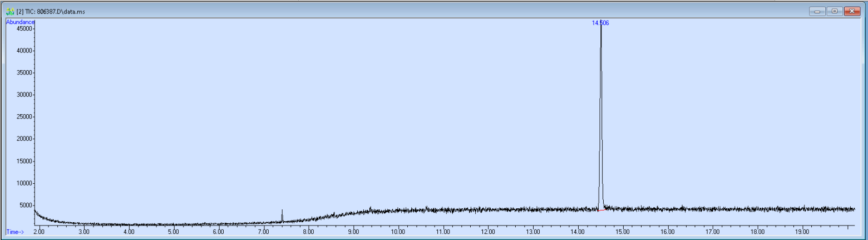Click the 5.00 time axis label
Viewport: 868px width, 240px height.
(x=174, y=231)
